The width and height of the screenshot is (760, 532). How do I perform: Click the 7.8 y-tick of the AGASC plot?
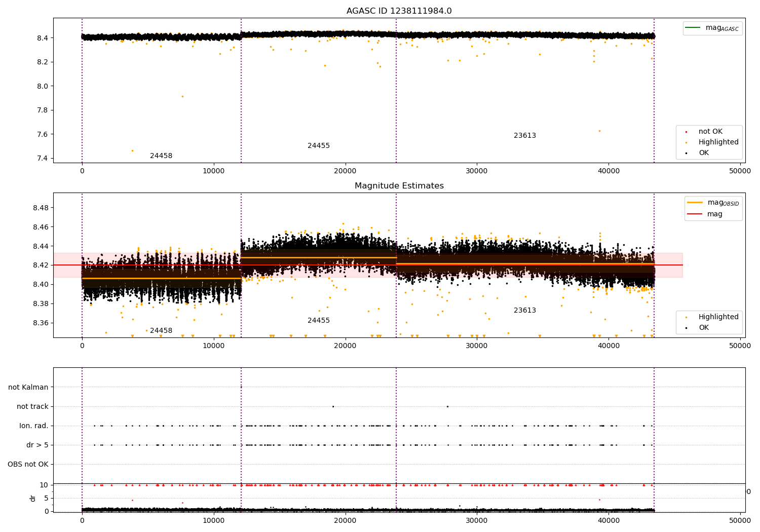tap(43, 110)
